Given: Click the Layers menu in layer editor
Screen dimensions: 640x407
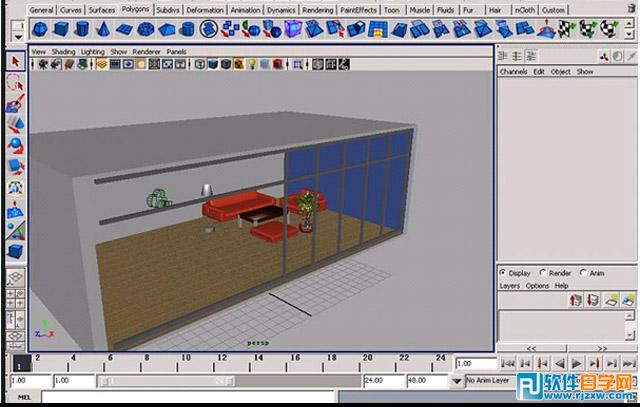Looking at the screenshot, I should pos(510,285).
